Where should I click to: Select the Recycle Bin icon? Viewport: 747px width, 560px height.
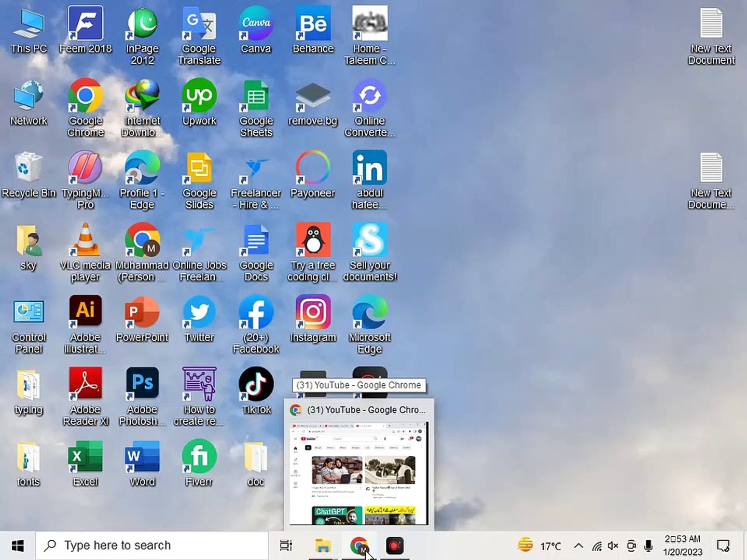click(x=29, y=175)
